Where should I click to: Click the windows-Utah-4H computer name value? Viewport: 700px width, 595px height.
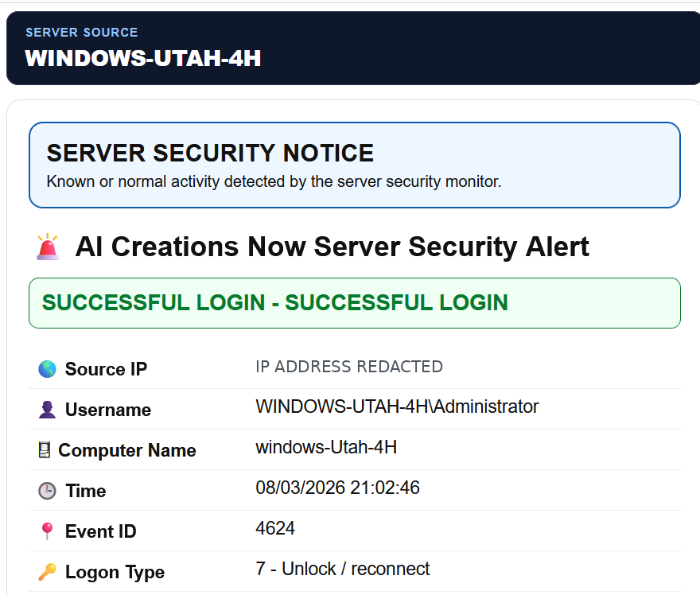pos(326,447)
